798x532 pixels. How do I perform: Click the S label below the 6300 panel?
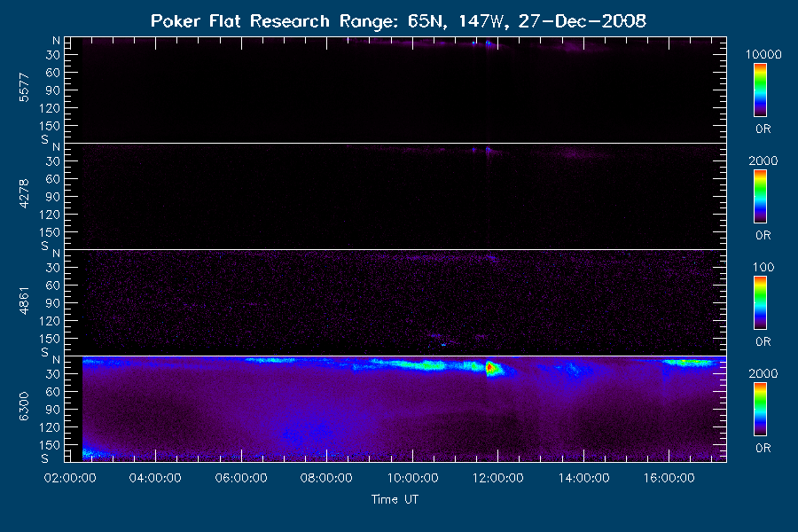click(x=45, y=458)
